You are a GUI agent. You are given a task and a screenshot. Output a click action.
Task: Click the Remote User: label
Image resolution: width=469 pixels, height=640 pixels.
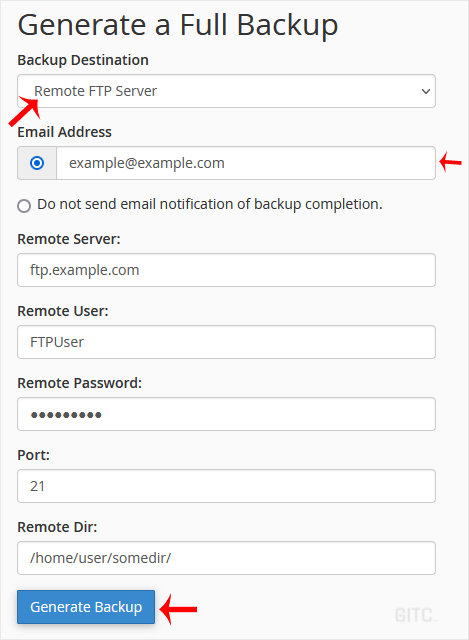63,311
